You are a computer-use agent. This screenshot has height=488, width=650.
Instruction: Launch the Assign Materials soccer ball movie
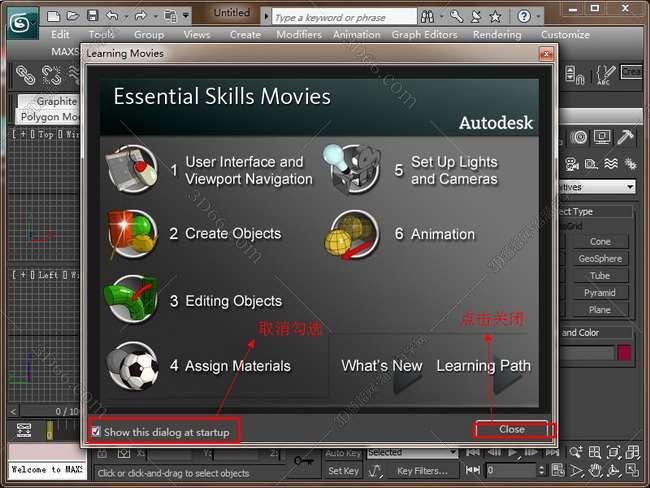pos(132,366)
